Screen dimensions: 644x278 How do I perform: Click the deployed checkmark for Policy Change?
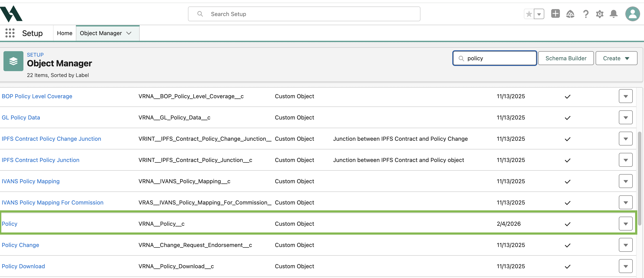[567, 245]
